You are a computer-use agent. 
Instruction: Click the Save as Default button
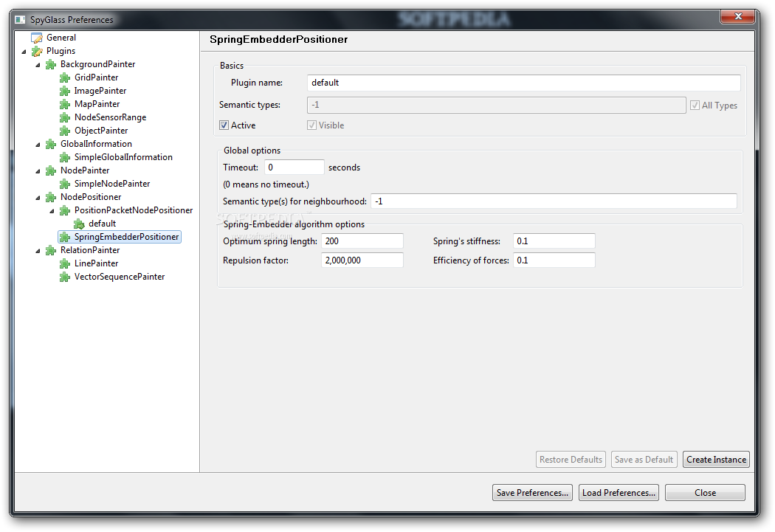tap(644, 460)
